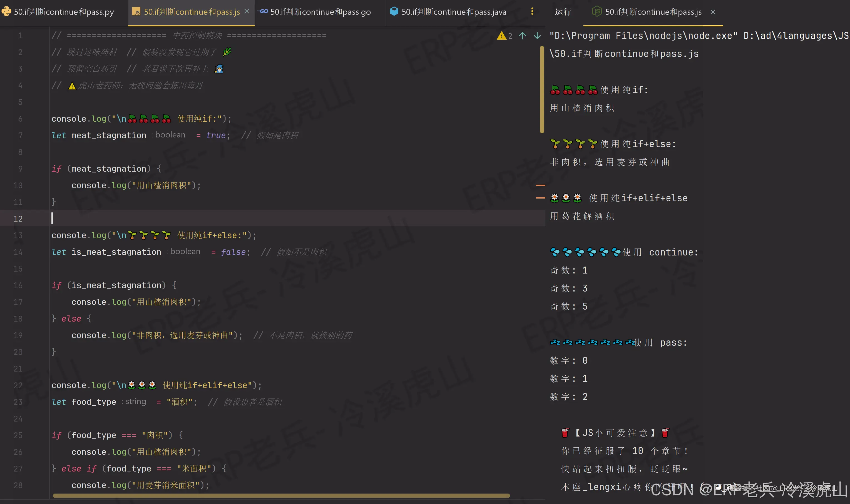Click line number 9 in the gutter
Viewport: 850px width, 504px height.
(20, 169)
